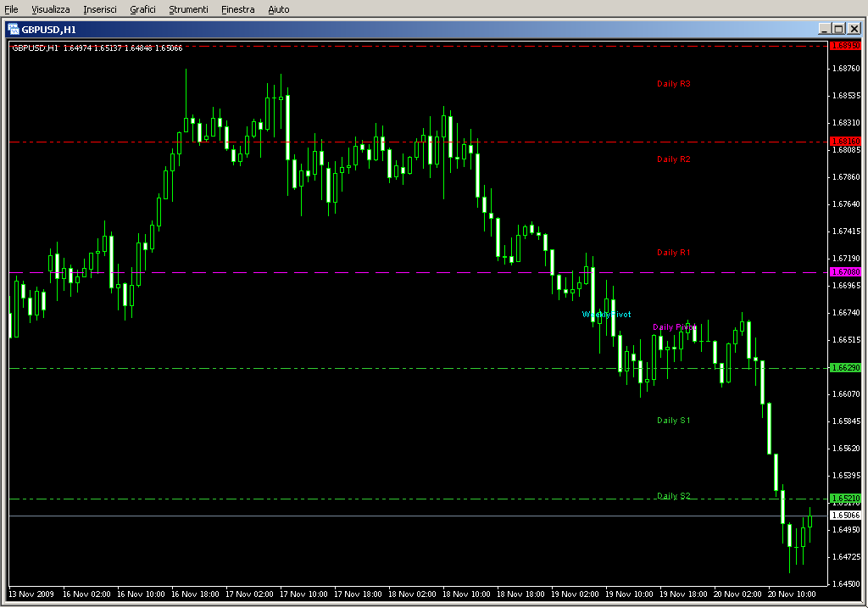This screenshot has width=868, height=608.
Task: Click the red 1.68950 price tag
Action: click(x=845, y=46)
